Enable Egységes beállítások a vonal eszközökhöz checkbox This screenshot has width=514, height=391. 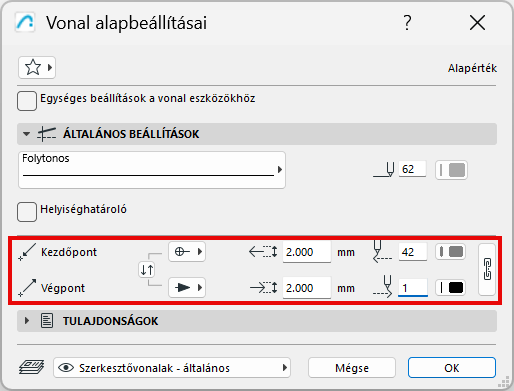27,101
